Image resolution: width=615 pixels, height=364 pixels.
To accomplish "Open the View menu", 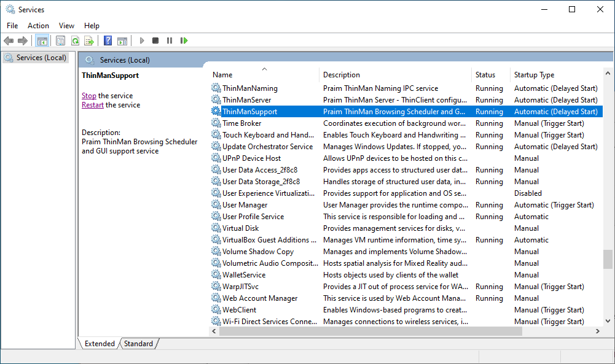I will tap(66, 25).
